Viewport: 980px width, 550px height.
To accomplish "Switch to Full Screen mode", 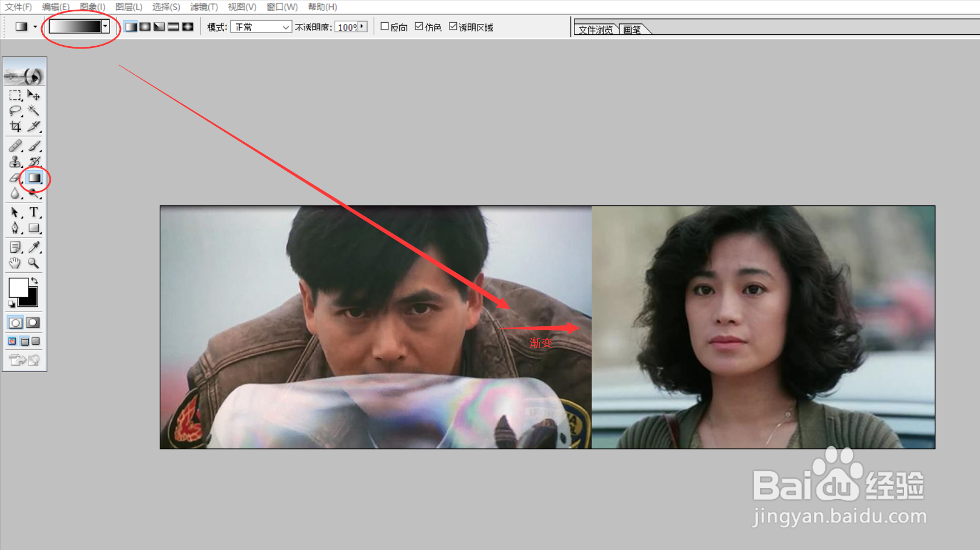I will pyautogui.click(x=36, y=341).
